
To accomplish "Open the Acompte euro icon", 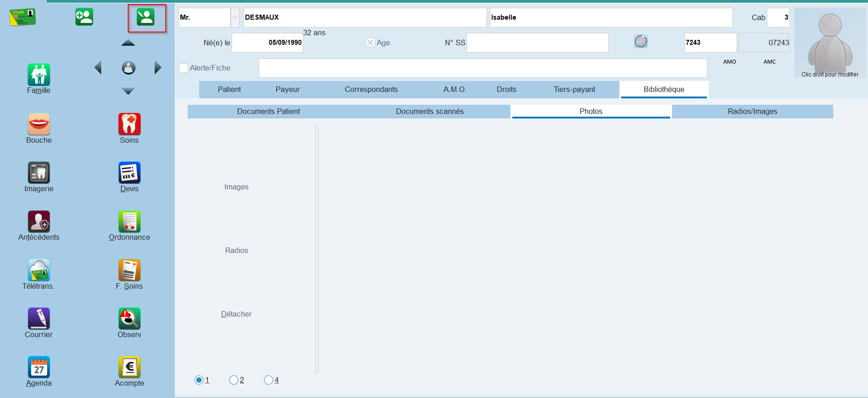I will 129,367.
